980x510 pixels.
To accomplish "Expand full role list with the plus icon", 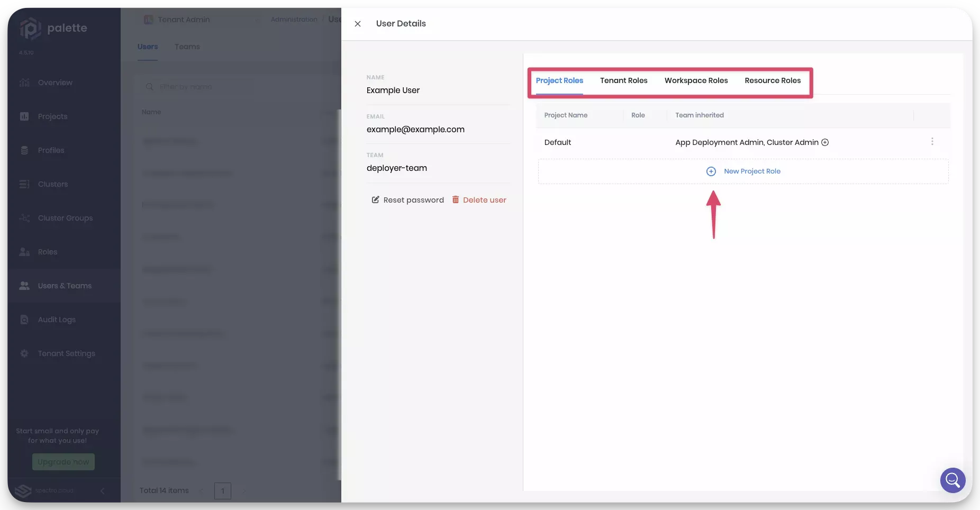I will (825, 142).
